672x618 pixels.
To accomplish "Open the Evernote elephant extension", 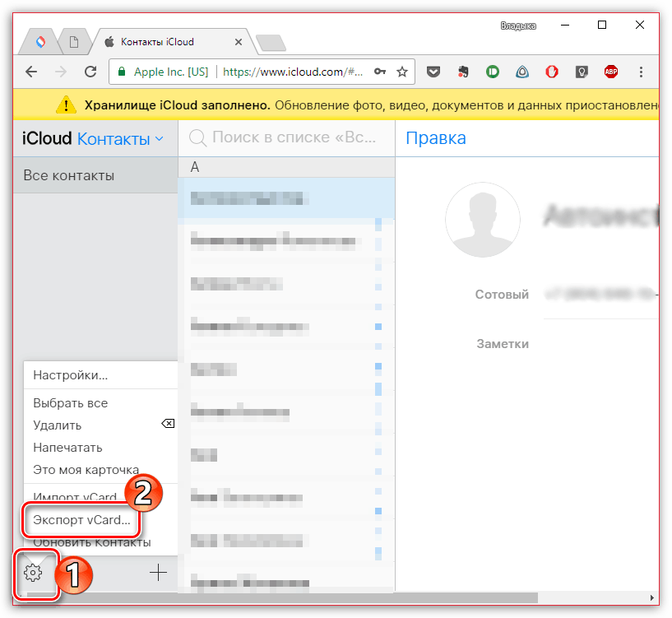I will click(463, 72).
